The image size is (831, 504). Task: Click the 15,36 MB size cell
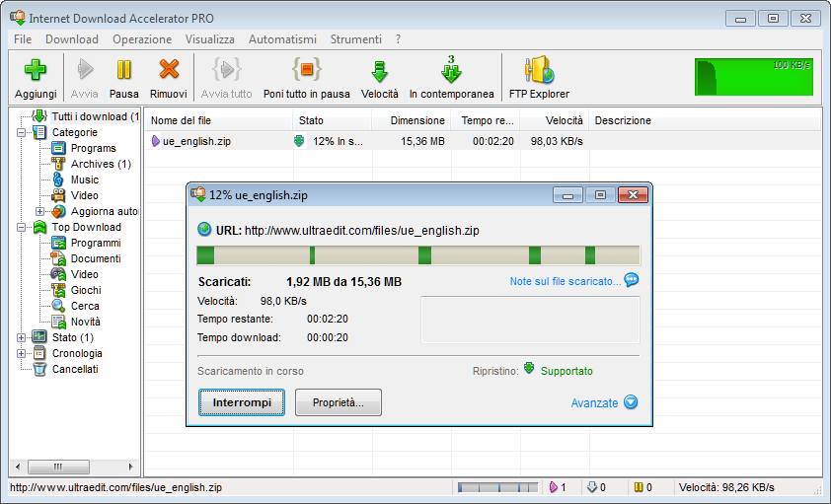422,141
